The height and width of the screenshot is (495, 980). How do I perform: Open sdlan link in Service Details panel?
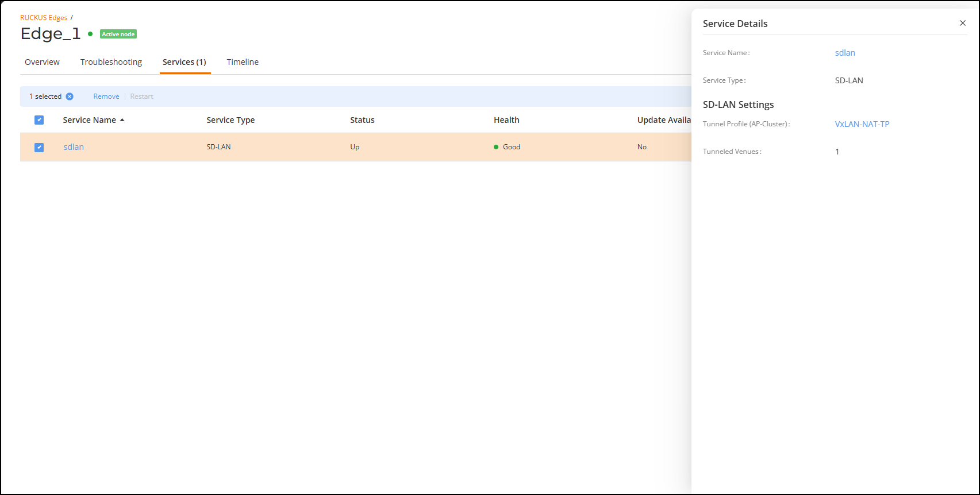(x=845, y=53)
